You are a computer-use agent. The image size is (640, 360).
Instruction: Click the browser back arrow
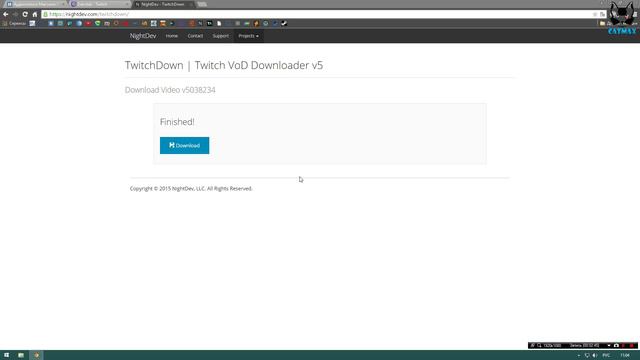(x=6, y=14)
